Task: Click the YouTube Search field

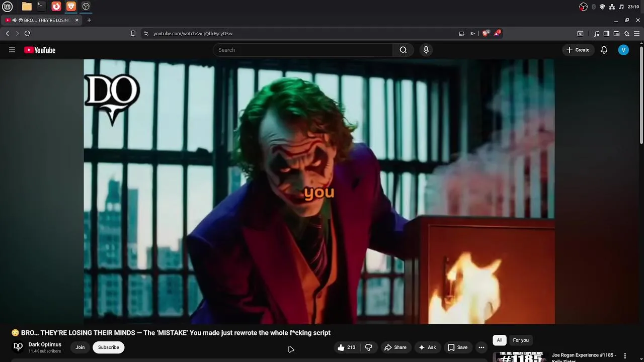Action: click(303, 50)
